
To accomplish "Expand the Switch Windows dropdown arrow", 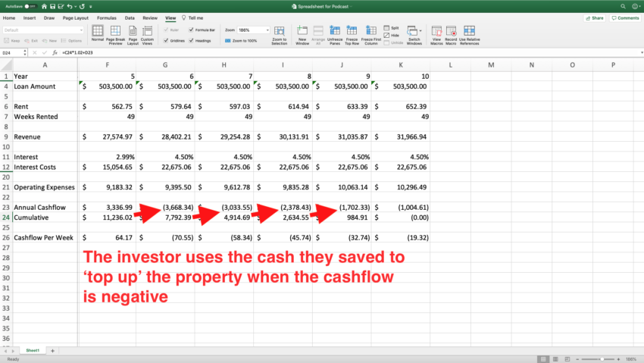I will [420, 31].
